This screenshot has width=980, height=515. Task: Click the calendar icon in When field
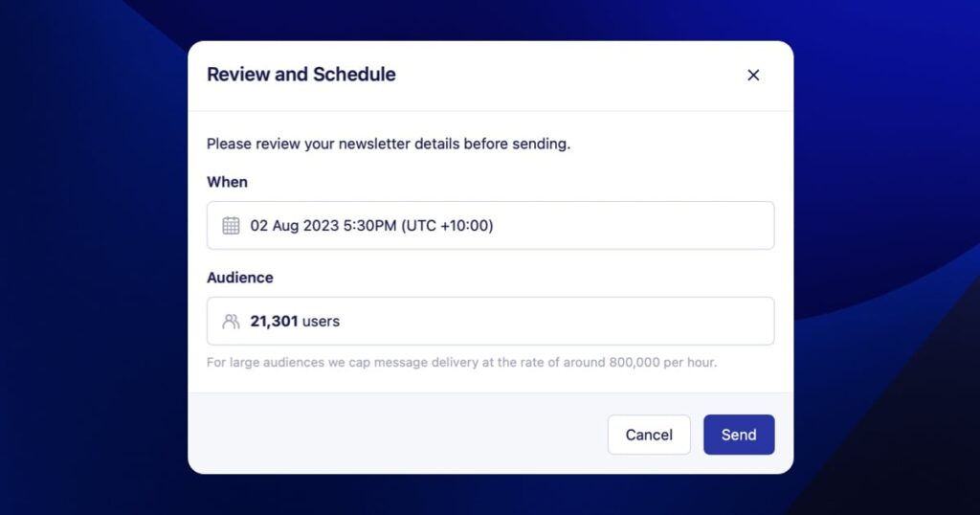pyautogui.click(x=231, y=226)
